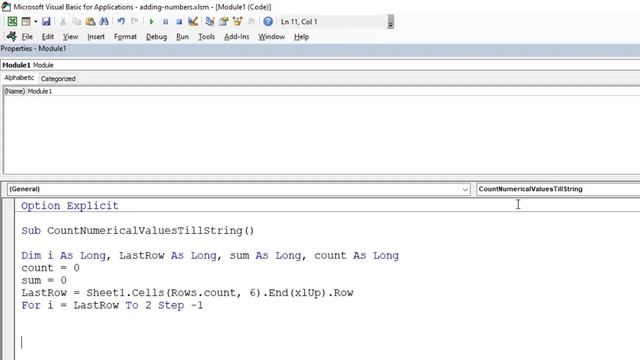Screen dimensions: 640x360
Task: Click the Reset stop square icon
Action: click(x=179, y=22)
